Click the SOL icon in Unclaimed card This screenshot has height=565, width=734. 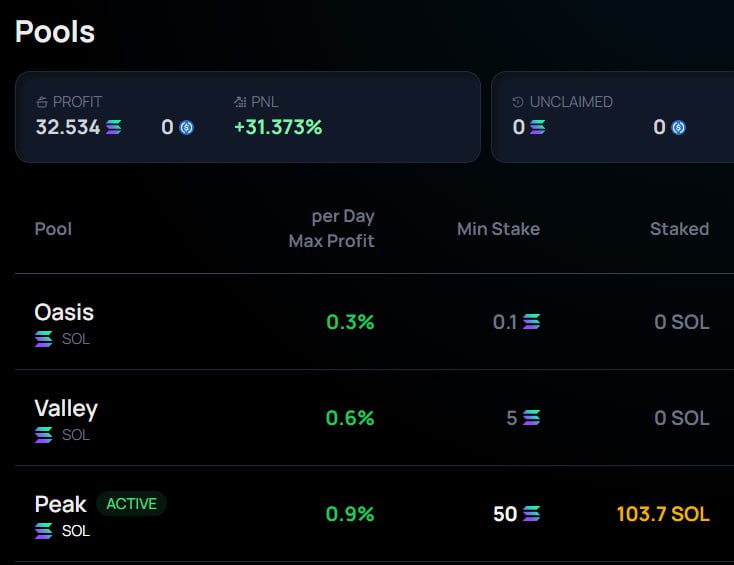click(x=538, y=127)
